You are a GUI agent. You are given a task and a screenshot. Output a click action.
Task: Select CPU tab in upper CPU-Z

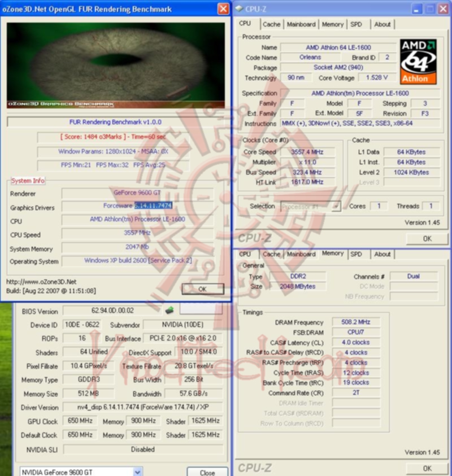tap(245, 23)
